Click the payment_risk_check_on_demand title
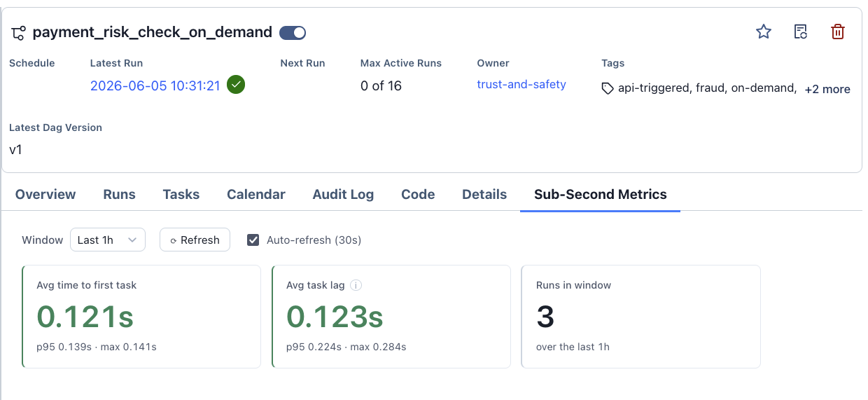Viewport: 868px width, 400px height. [153, 32]
